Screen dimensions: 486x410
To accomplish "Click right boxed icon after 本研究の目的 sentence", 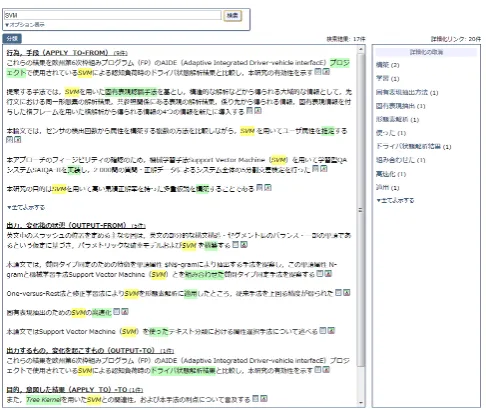I will pyautogui.click(x=268, y=188).
